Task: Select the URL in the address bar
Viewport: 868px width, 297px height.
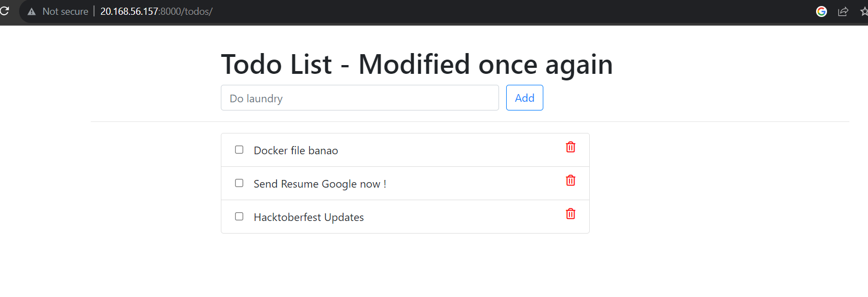Action: click(x=156, y=11)
